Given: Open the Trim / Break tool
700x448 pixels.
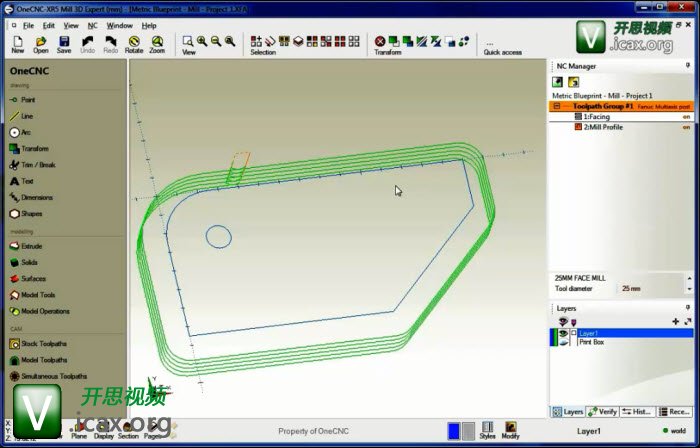Looking at the screenshot, I should 32,165.
